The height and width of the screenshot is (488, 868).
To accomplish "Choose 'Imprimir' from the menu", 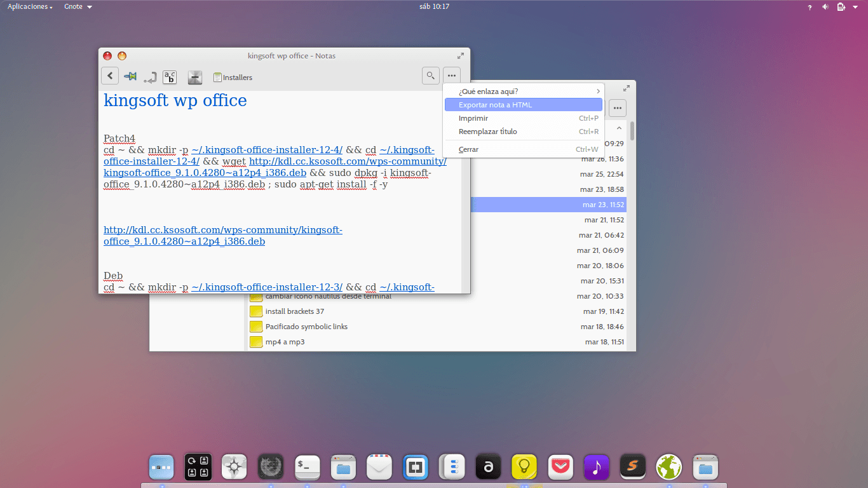I will click(522, 118).
